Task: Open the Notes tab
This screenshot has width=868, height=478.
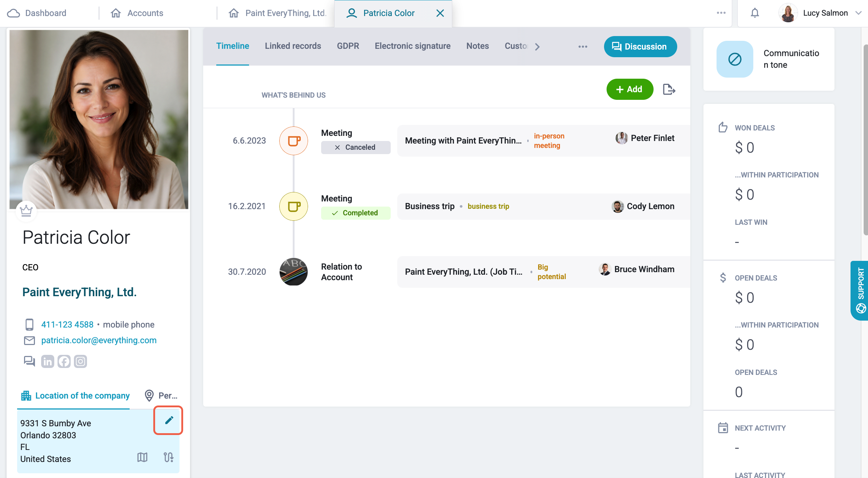Action: (x=477, y=46)
